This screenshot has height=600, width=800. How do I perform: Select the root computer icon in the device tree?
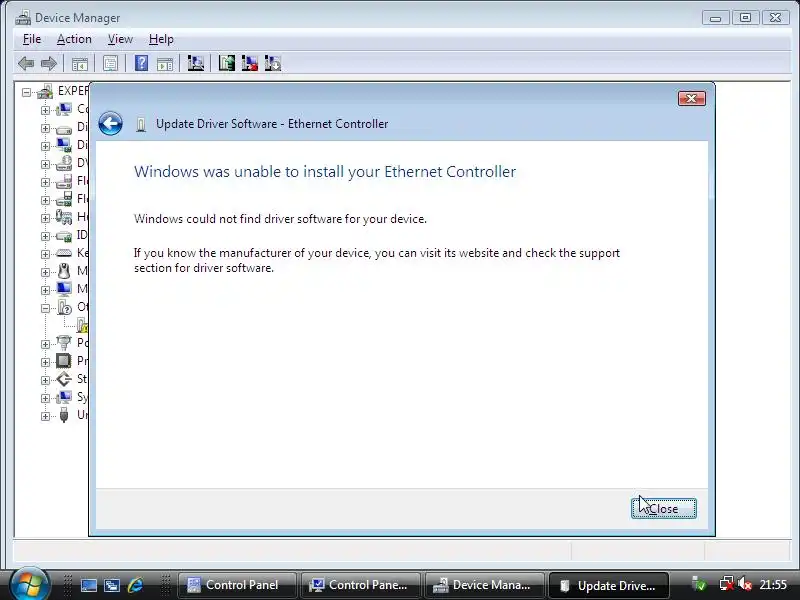45,91
